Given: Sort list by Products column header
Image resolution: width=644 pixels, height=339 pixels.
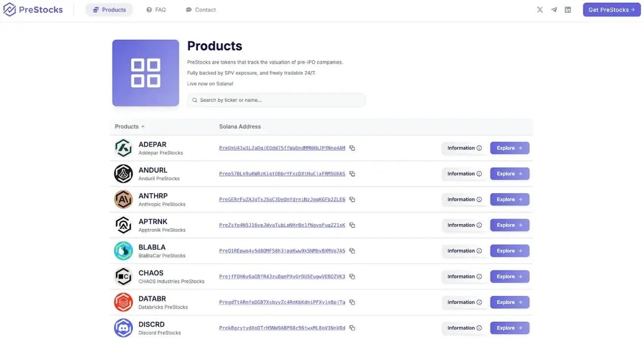Looking at the screenshot, I should coord(130,127).
